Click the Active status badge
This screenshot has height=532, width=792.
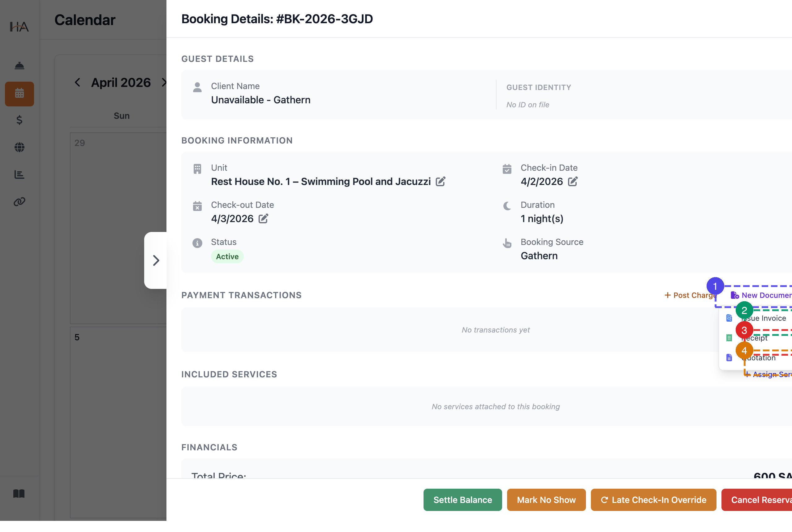pyautogui.click(x=227, y=256)
